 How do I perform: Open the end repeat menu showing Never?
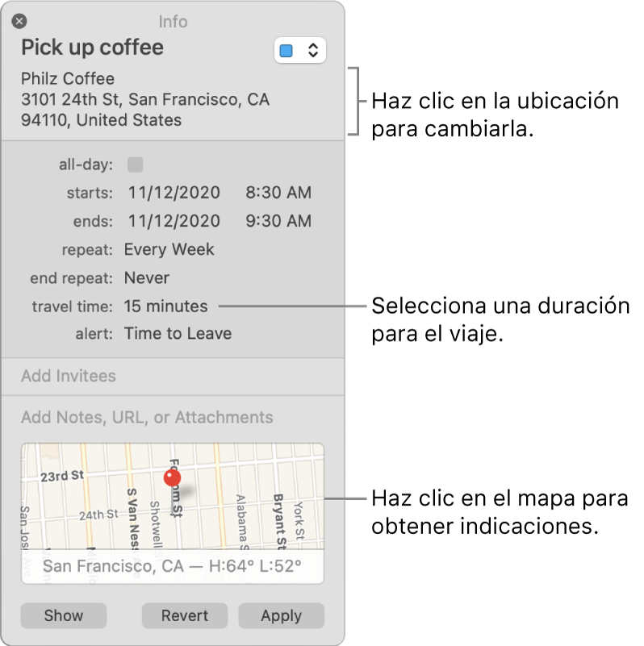coord(147,278)
